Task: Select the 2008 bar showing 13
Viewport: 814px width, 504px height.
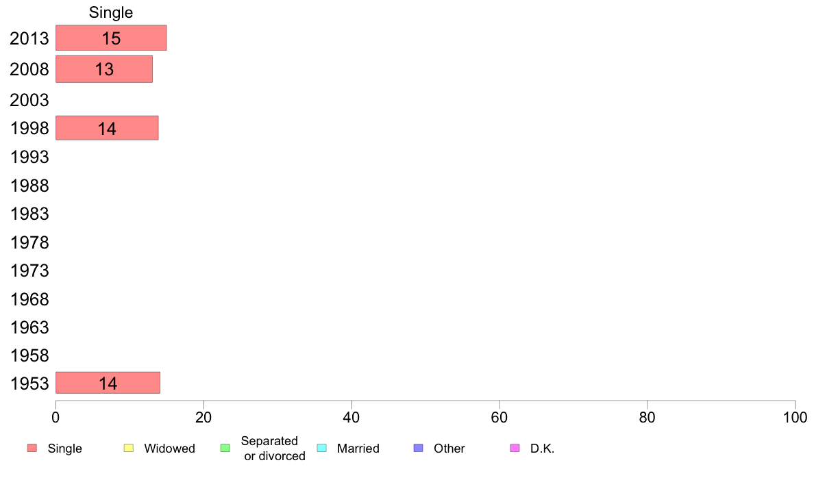Action: click(x=104, y=69)
